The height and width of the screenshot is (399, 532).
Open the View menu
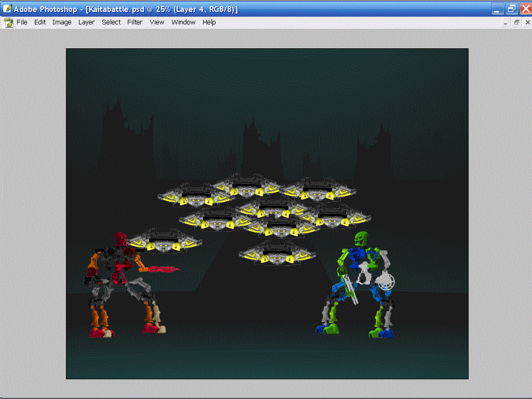point(157,22)
